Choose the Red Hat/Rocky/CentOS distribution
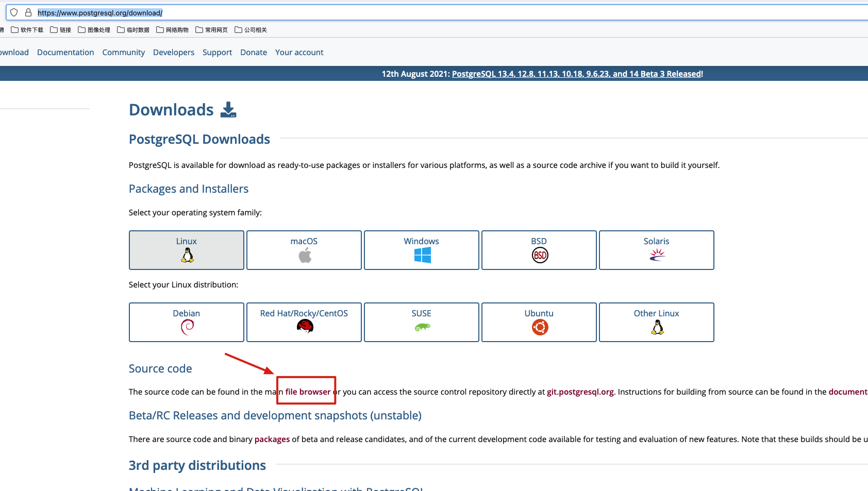This screenshot has width=868, height=491. 304,322
